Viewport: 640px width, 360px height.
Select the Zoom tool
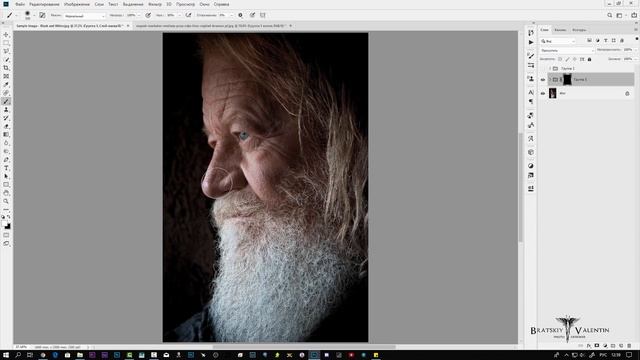[x=6, y=201]
